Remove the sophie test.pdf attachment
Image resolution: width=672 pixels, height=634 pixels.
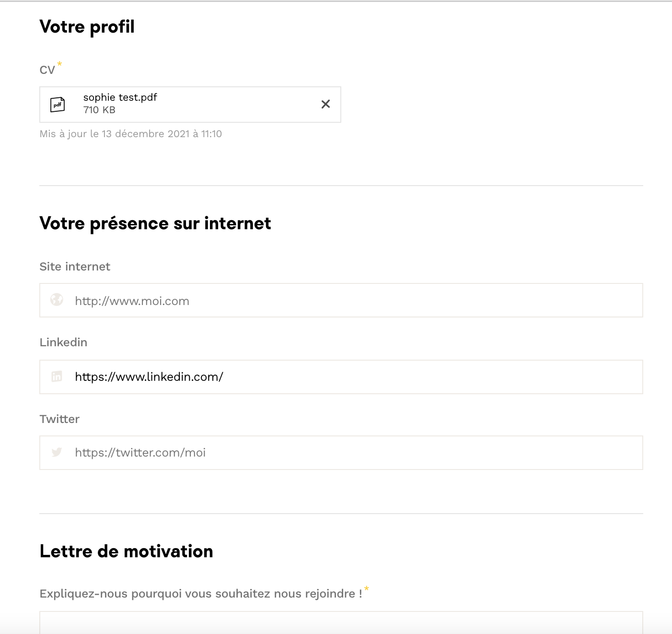pos(325,104)
